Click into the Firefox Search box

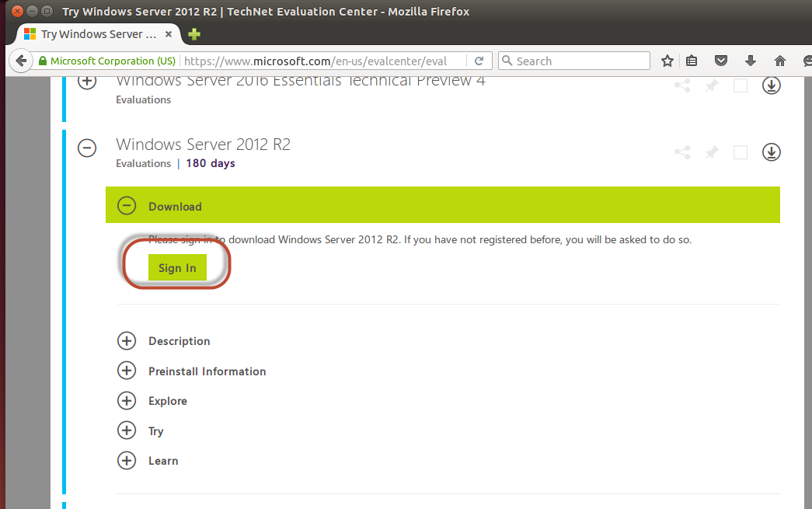[573, 61]
